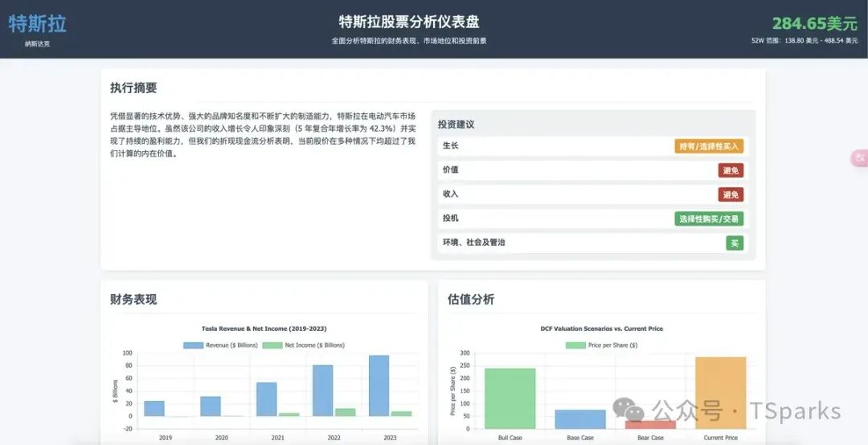This screenshot has width=868, height=445.
Task: Click the 2022 blue revenue bar
Action: [323, 390]
